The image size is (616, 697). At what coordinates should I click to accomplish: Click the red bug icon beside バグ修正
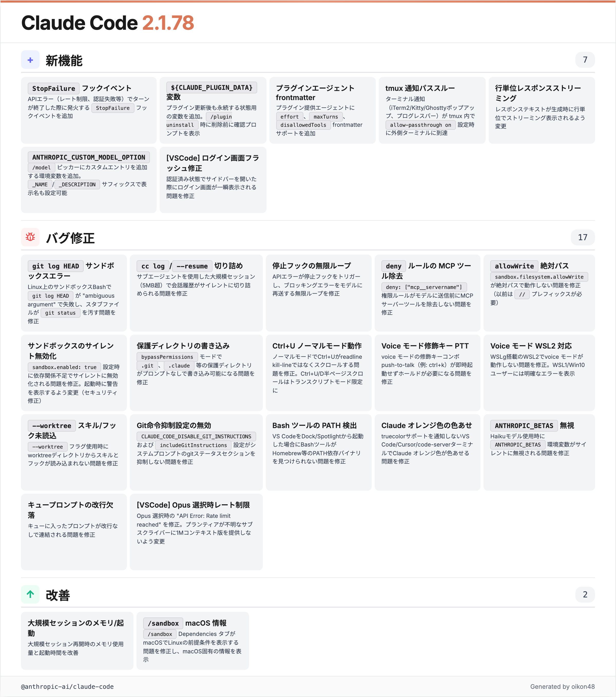(30, 237)
